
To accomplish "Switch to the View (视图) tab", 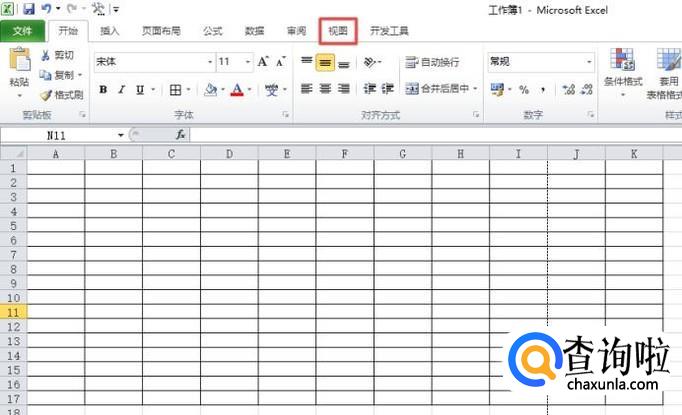I will [338, 31].
